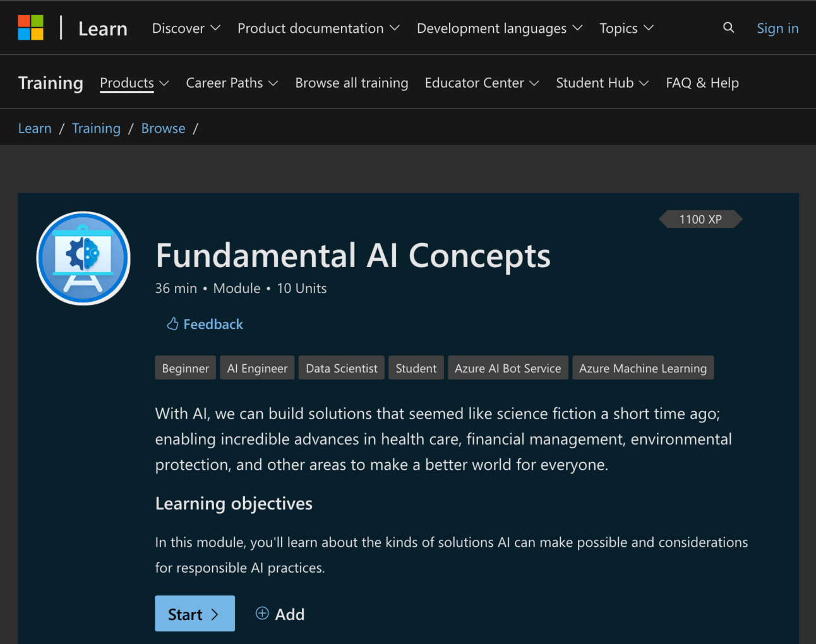816x644 pixels.
Task: Go to Learn breadcrumb link
Action: (35, 128)
